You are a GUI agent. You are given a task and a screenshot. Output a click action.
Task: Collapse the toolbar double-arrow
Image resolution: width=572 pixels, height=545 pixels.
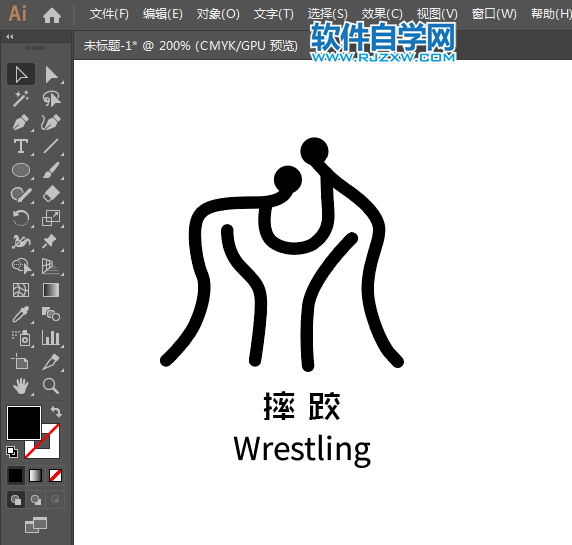(10, 36)
